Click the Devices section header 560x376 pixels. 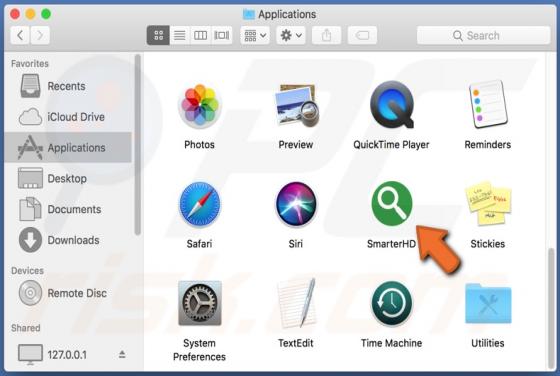tap(28, 271)
